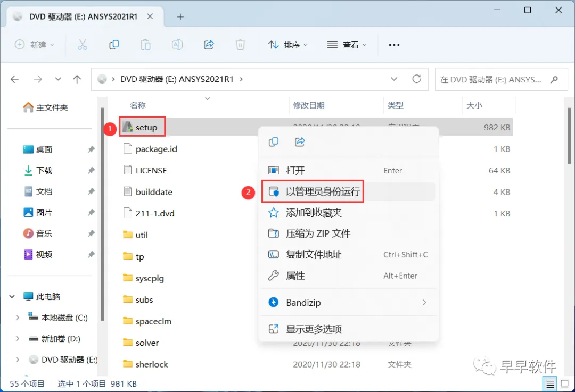Image resolution: width=575 pixels, height=392 pixels.
Task: Switch to details view icon in status bar
Action: 550,384
